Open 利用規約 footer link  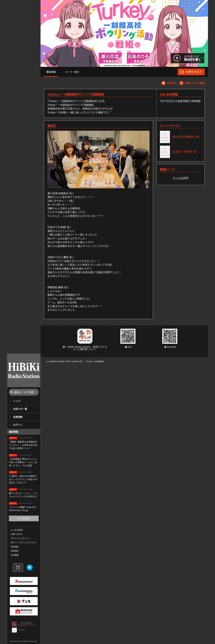tap(15, 547)
